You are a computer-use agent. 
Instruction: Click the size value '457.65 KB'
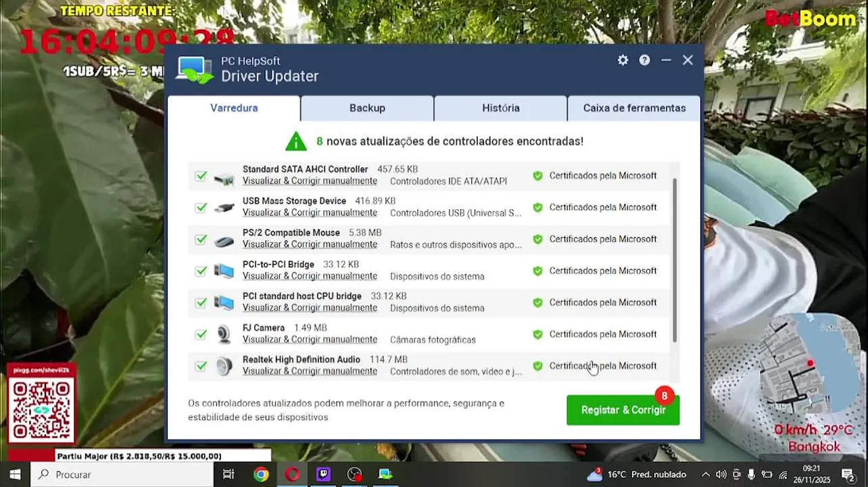point(397,169)
